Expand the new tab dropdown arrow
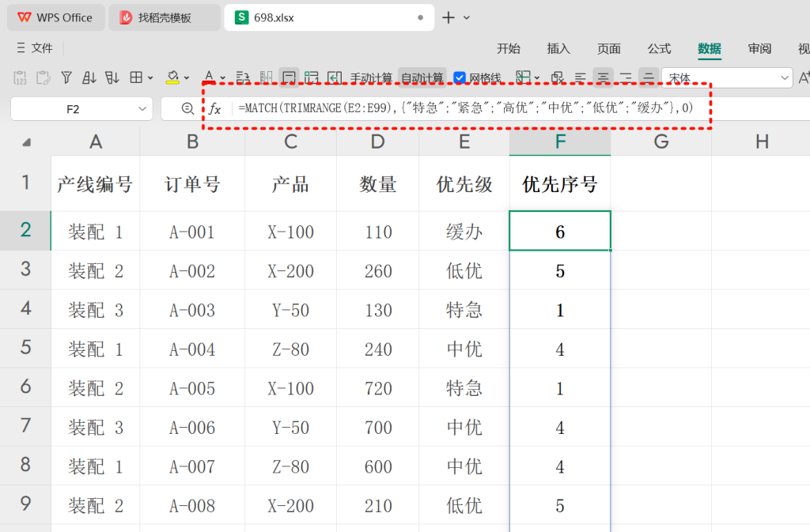This screenshot has width=810, height=532. pyautogui.click(x=467, y=17)
